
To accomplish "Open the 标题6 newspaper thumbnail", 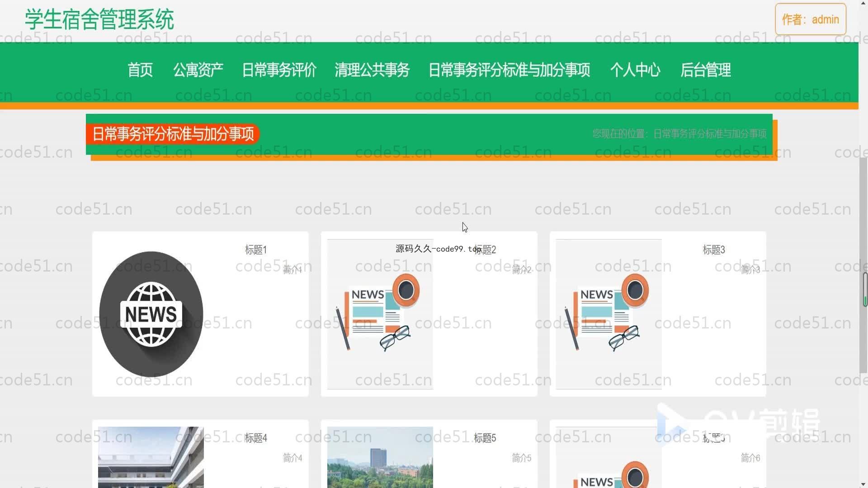I will pos(609,457).
